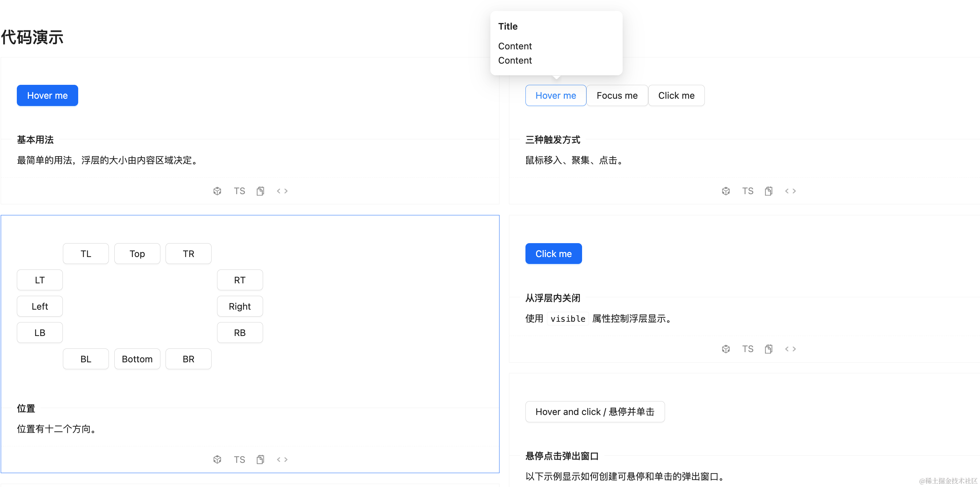980x487 pixels.
Task: Toggle TS in the visible property demo
Action: pos(748,349)
